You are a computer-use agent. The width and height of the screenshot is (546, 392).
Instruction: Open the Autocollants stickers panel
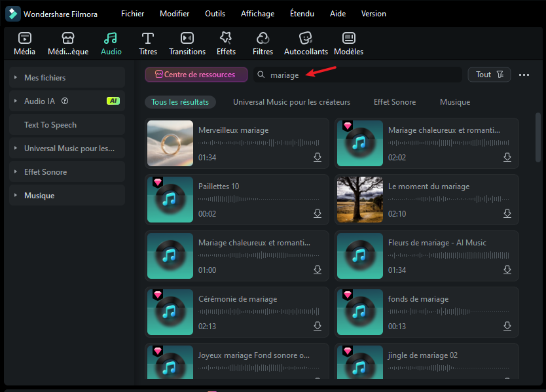pos(306,38)
